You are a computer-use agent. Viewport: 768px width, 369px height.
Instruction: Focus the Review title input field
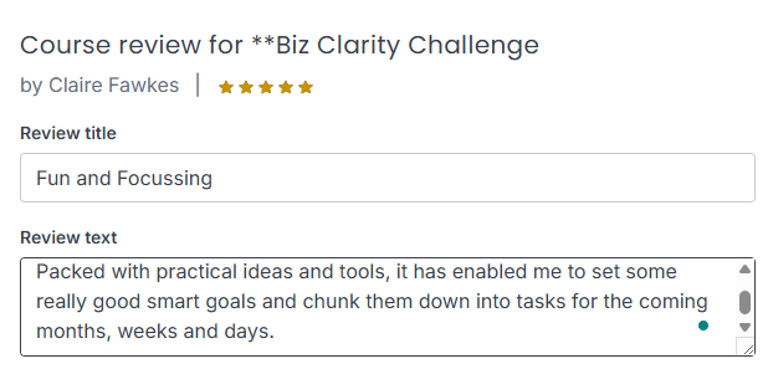387,177
